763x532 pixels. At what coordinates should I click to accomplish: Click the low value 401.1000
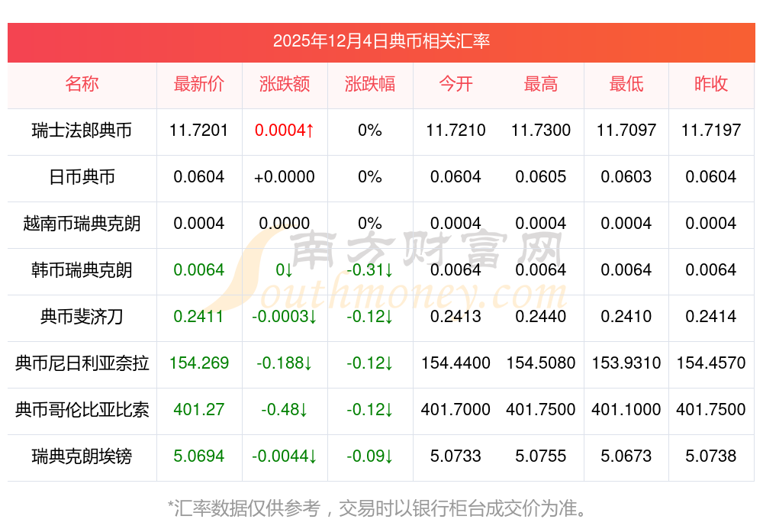point(626,410)
